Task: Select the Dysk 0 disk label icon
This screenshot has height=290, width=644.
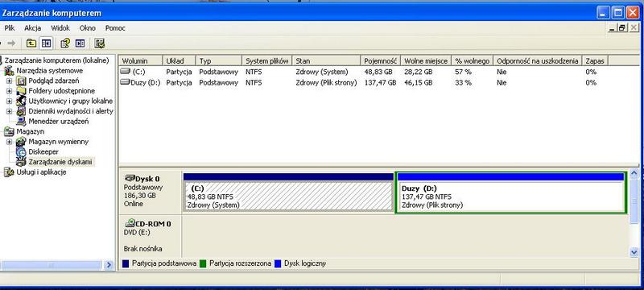Action: (x=130, y=178)
